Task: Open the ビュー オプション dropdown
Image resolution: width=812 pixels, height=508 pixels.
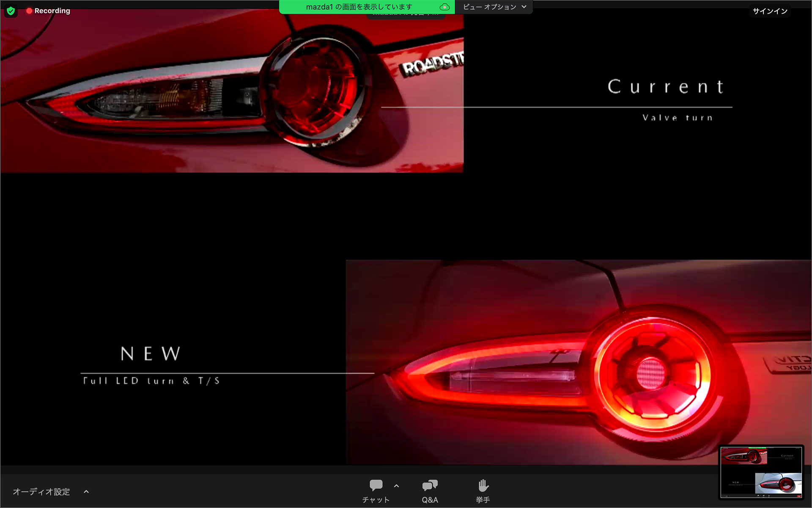Action: click(x=494, y=7)
